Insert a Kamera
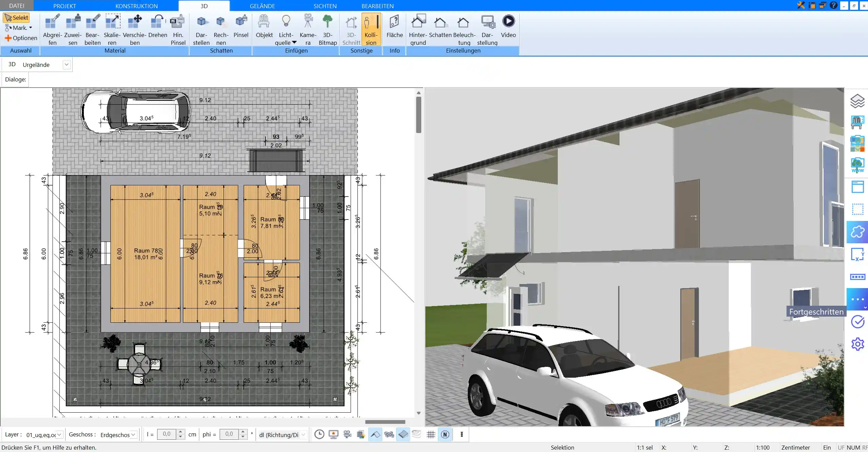The height and width of the screenshot is (452, 868). 308,30
